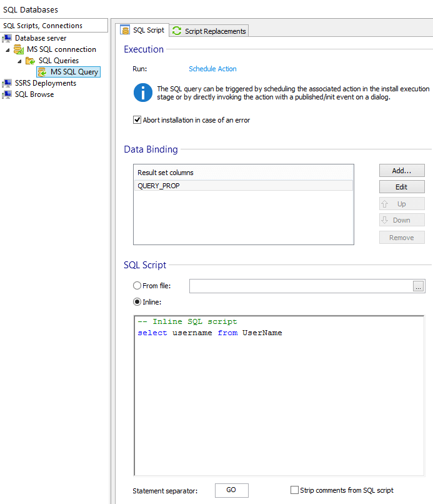This screenshot has width=433, height=504.
Task: Click the Result set columns header
Action: pyautogui.click(x=244, y=173)
